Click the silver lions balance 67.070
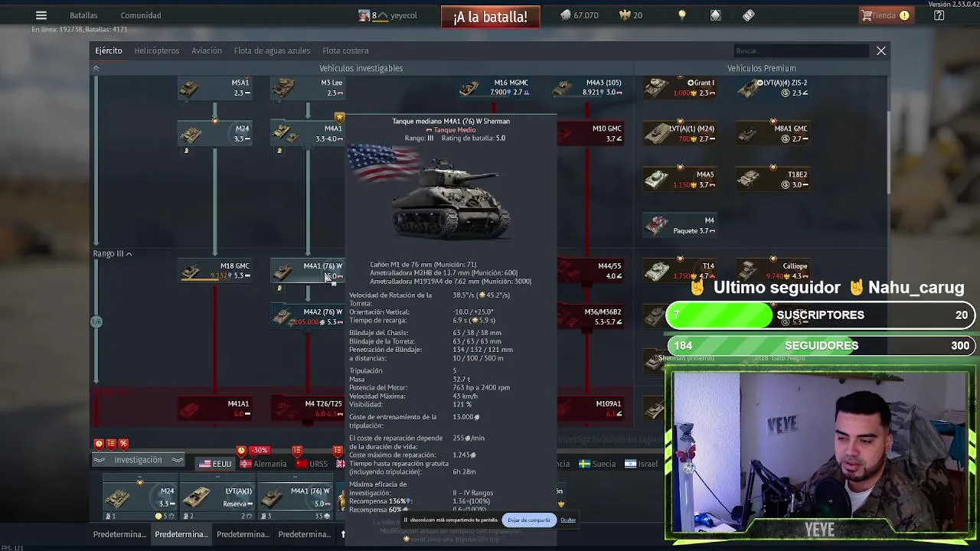980x551 pixels. point(579,15)
